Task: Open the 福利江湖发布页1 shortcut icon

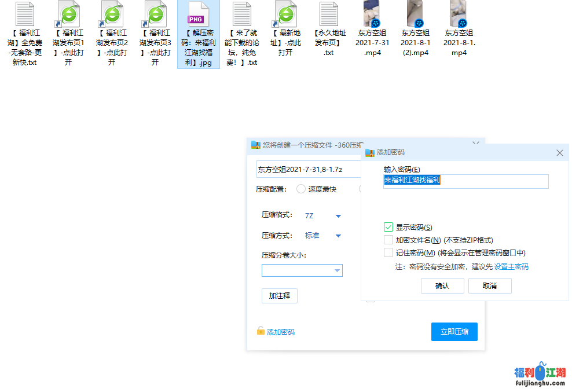Action: (68, 16)
